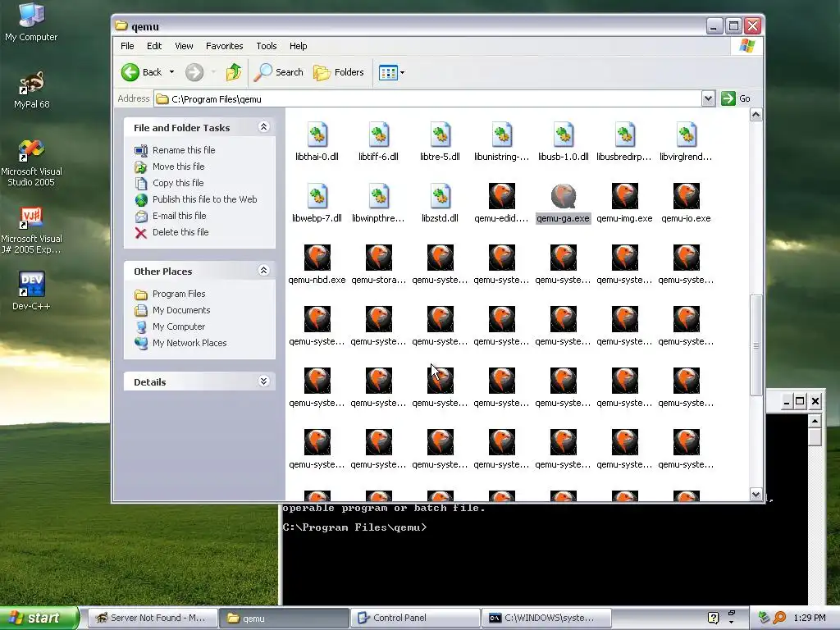Open the Search pane
Viewport: 840px width, 630px height.
pos(279,72)
